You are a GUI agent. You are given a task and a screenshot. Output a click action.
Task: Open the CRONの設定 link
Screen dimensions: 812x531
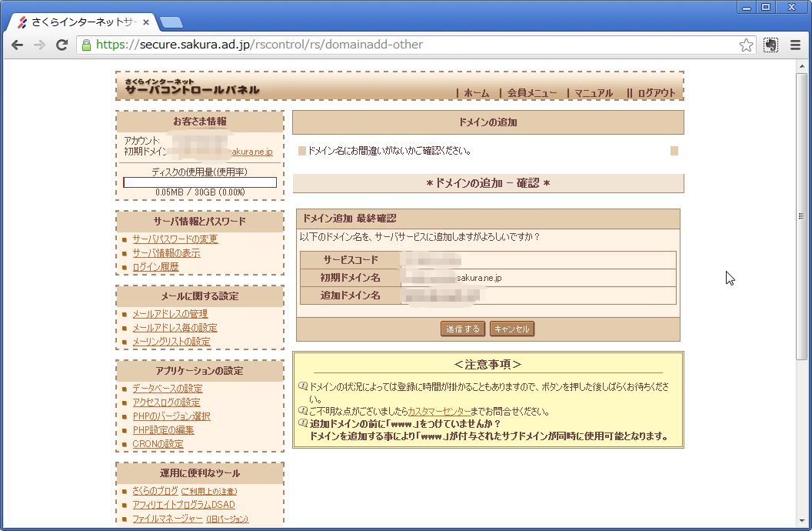click(x=158, y=444)
